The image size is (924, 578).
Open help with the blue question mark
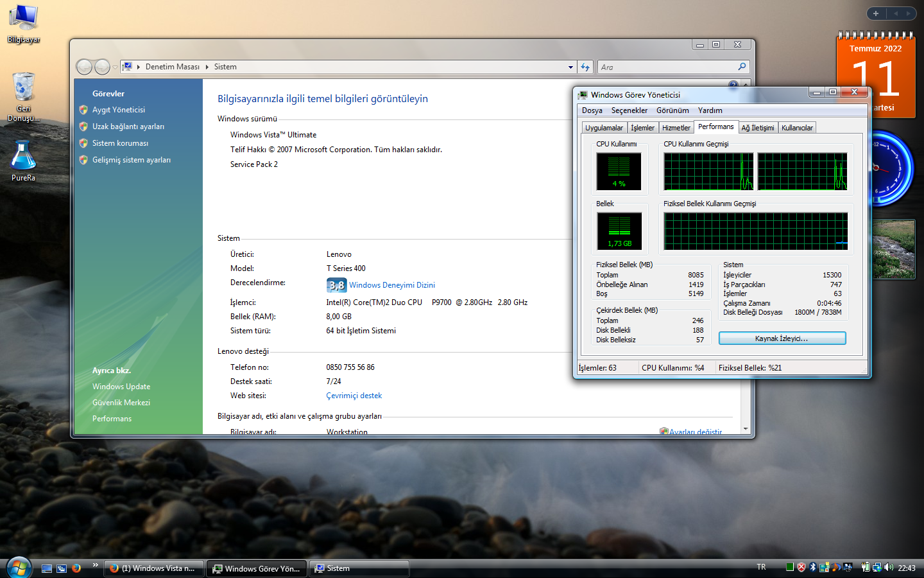tap(733, 84)
